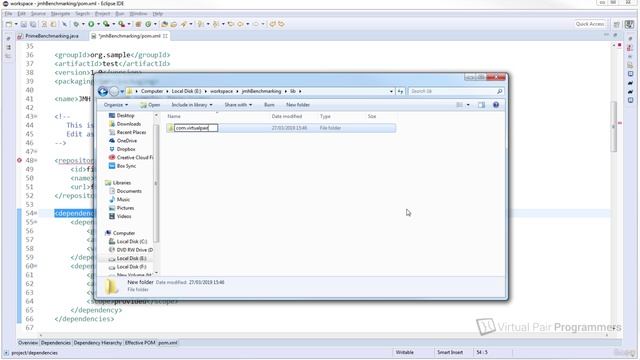Click the change view icon in Explorer

coord(460,105)
